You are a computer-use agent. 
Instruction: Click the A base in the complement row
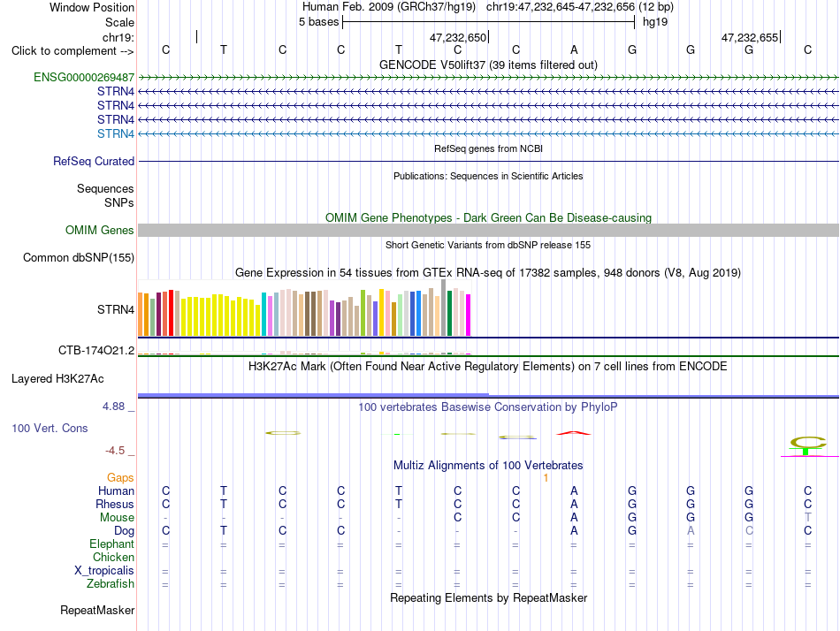[574, 49]
